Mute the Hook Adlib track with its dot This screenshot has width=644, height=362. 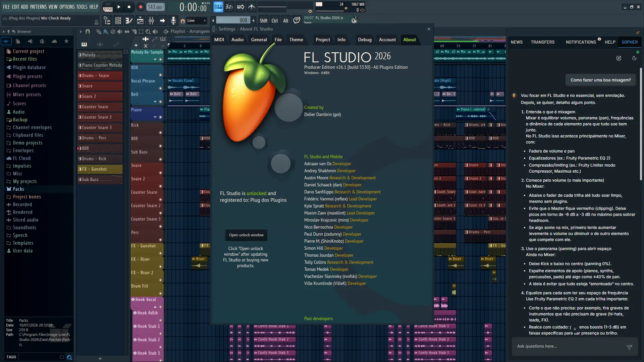click(x=160, y=320)
